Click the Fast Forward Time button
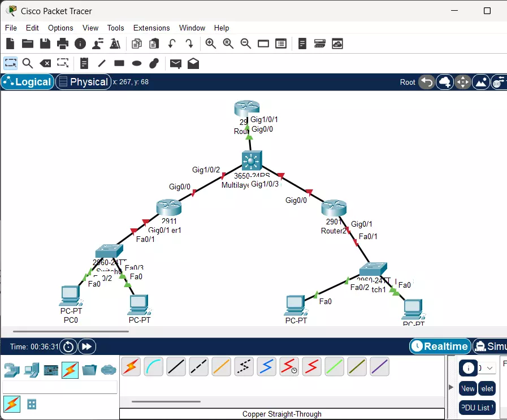 click(x=86, y=347)
